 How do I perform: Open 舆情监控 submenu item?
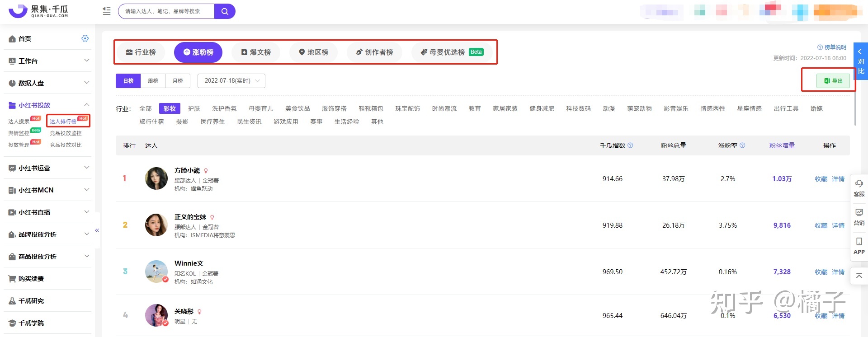(x=19, y=133)
